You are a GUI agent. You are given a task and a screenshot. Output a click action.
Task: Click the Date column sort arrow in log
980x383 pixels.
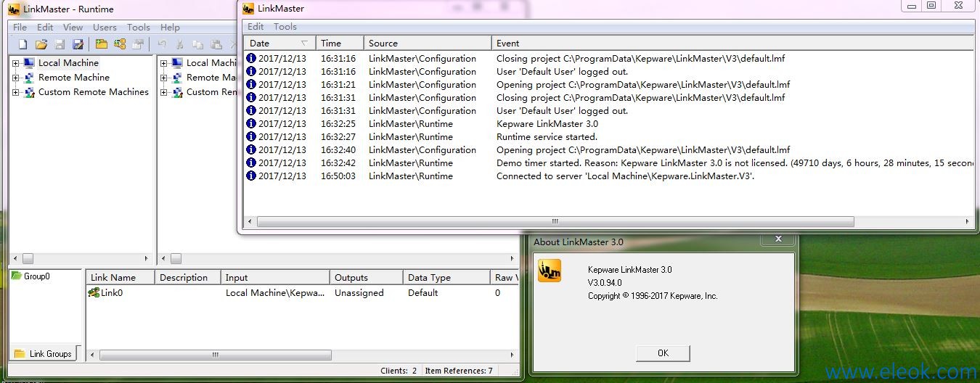304,44
